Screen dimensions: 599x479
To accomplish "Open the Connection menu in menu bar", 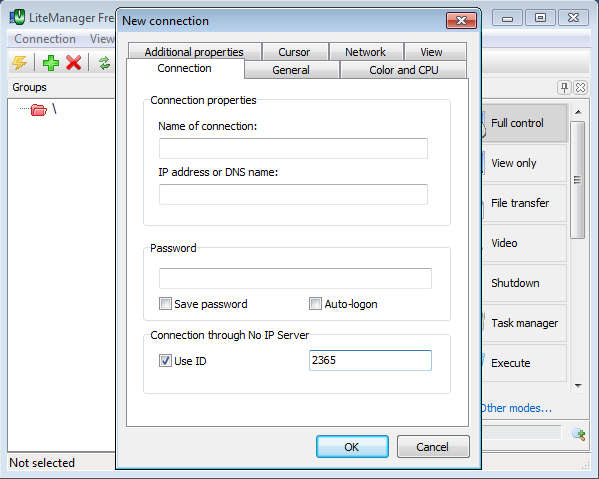I will pos(45,39).
